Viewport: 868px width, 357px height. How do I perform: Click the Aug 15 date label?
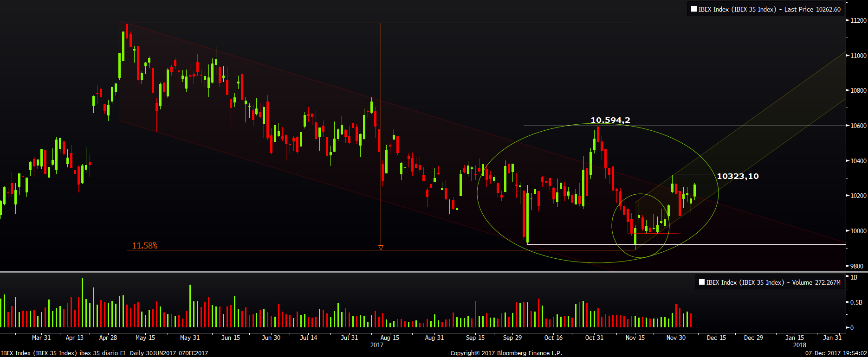(390, 338)
